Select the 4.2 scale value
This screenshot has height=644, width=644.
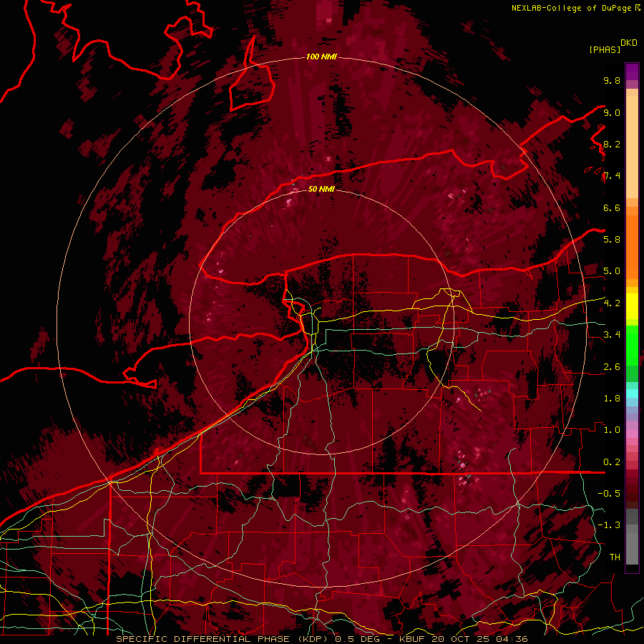[612, 303]
